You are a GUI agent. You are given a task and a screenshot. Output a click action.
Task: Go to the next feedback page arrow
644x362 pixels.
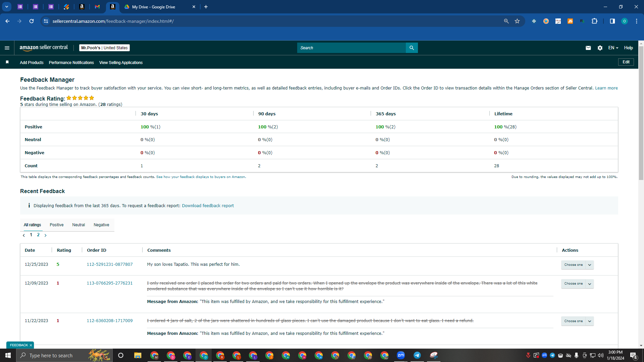[x=46, y=235]
